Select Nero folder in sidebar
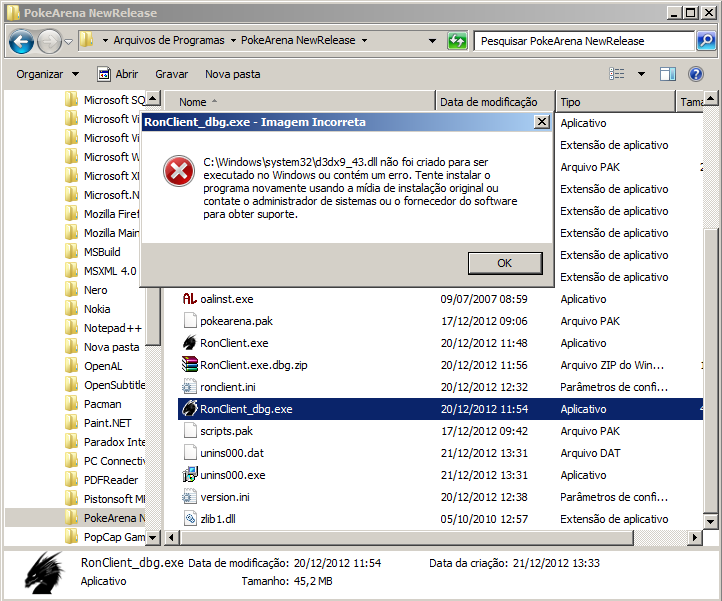 coord(86,290)
